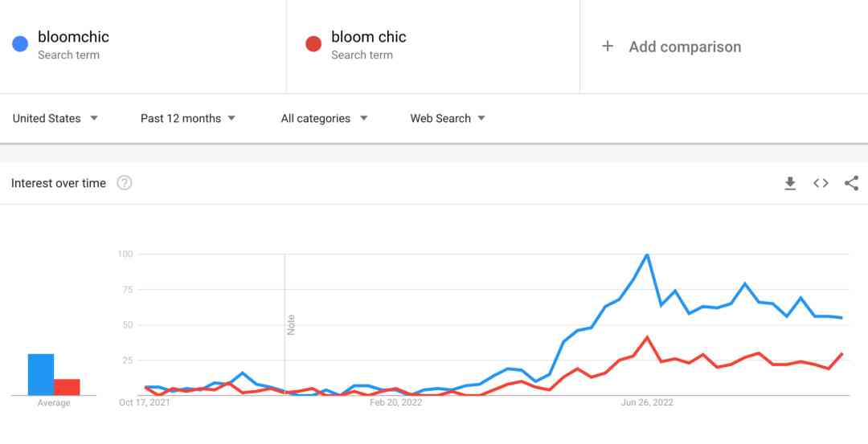Open the embed code icon
Viewport: 868px width, 444px height.
pyautogui.click(x=821, y=183)
